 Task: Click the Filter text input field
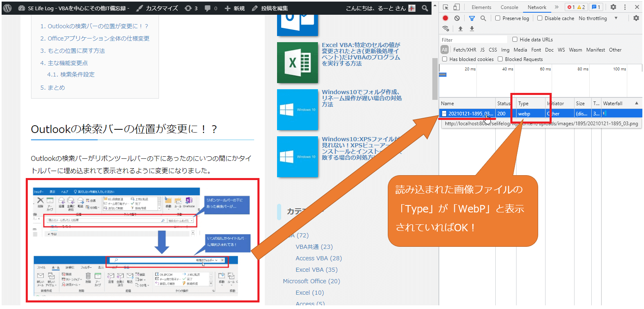pos(473,40)
